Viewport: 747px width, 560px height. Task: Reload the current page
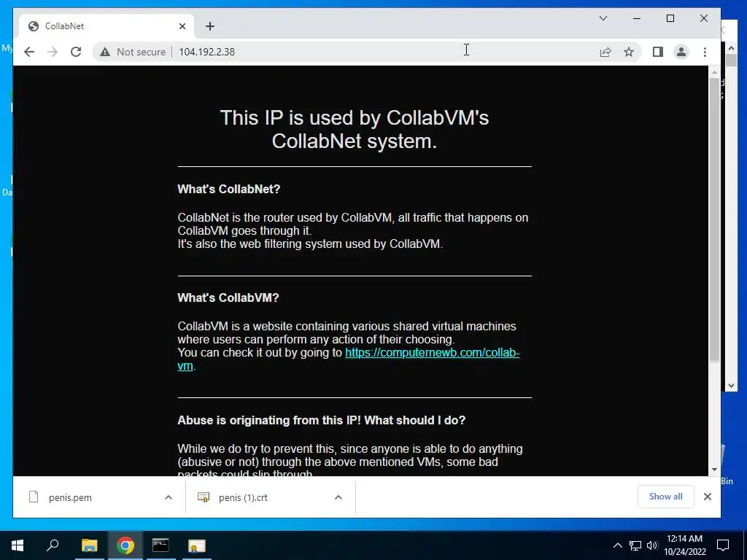coord(76,52)
